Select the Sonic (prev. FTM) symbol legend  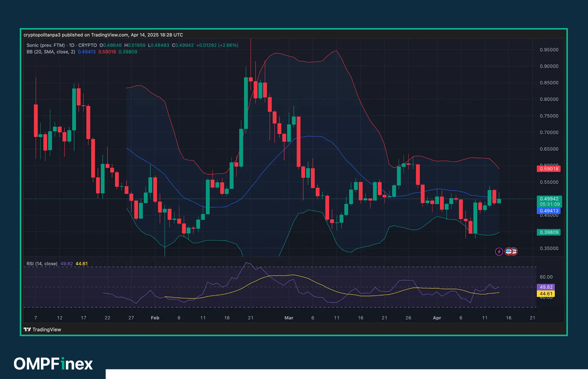61,45
